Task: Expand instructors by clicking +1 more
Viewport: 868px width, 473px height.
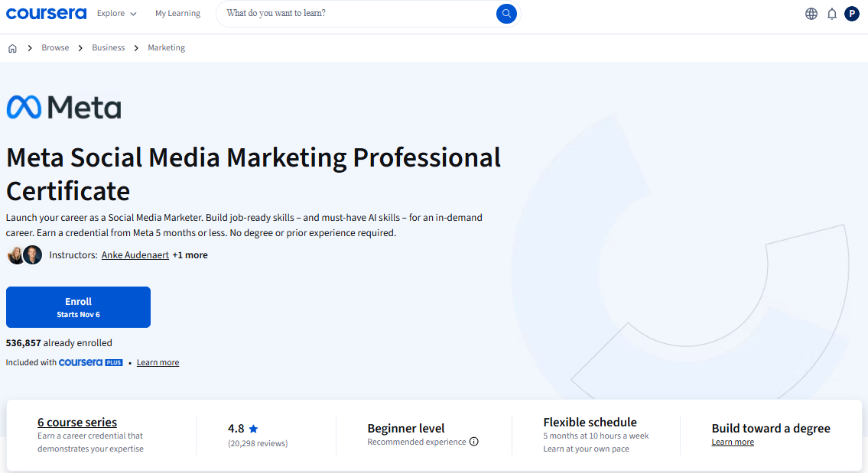Action: pos(190,254)
